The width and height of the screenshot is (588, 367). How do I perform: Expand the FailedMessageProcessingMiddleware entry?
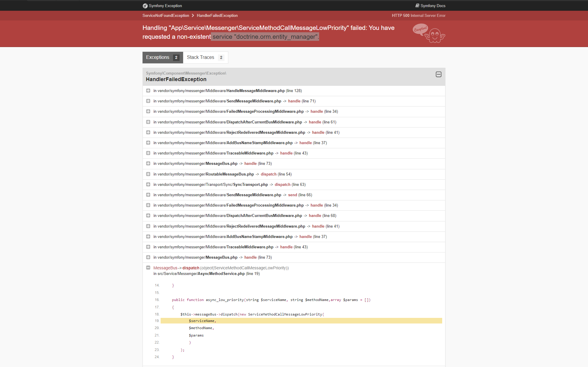pyautogui.click(x=148, y=111)
